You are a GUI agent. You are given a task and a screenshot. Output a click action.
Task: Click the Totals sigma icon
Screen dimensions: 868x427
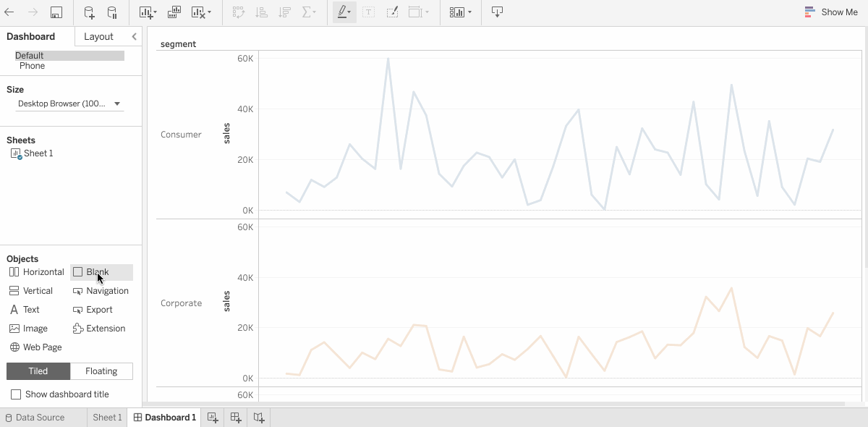306,12
